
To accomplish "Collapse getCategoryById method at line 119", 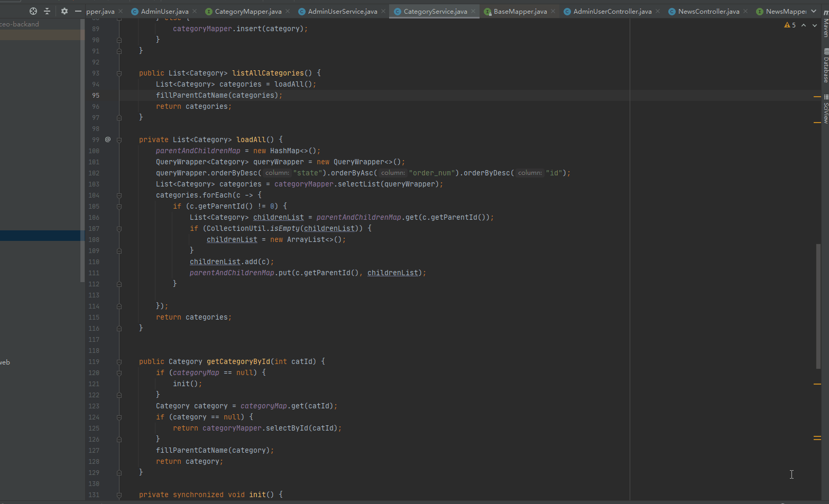I will point(119,362).
